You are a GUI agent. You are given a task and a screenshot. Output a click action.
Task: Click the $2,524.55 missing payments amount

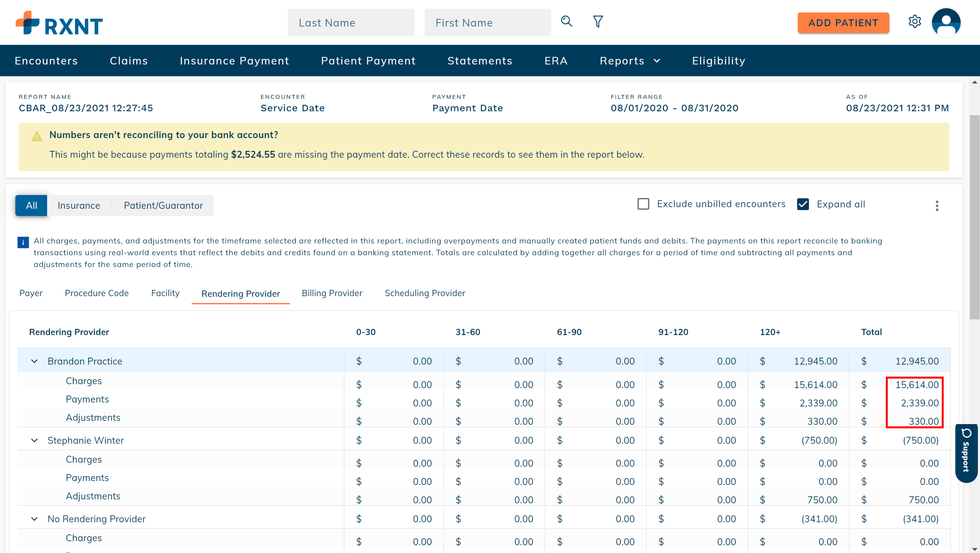tap(253, 154)
